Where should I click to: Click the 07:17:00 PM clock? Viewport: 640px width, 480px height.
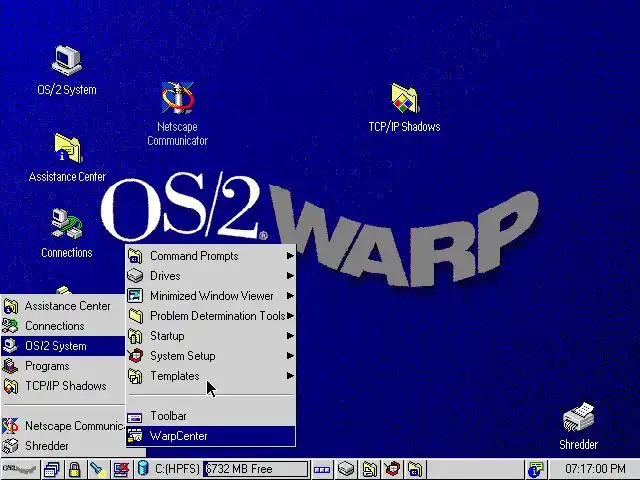(x=596, y=469)
